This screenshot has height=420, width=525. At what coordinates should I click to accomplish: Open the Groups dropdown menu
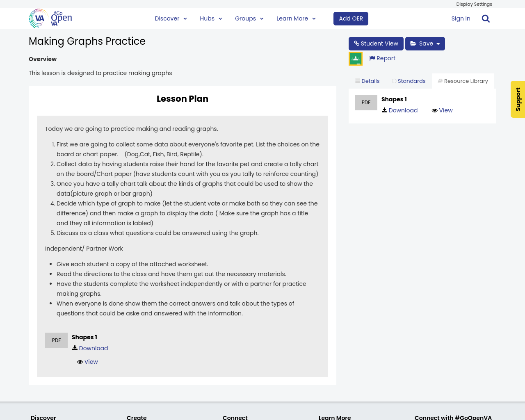click(x=249, y=18)
